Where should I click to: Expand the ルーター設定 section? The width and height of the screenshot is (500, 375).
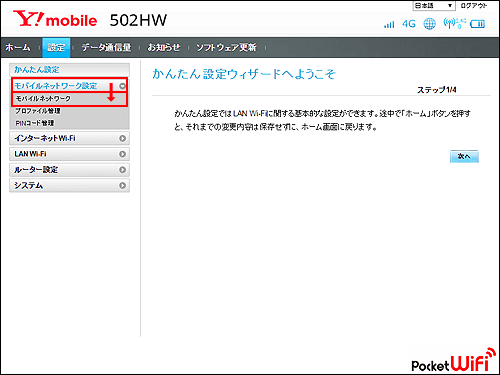69,170
